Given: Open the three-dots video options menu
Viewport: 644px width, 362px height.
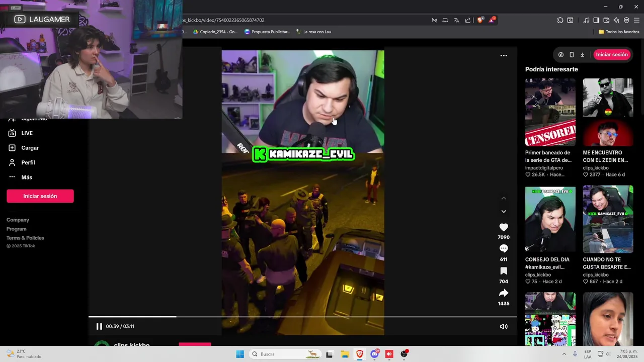Looking at the screenshot, I should (504, 56).
